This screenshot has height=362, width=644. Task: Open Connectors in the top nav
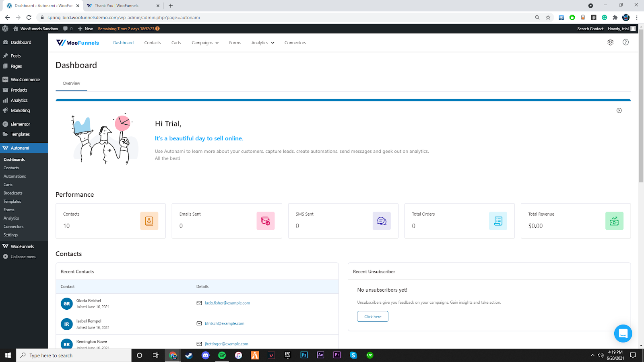point(295,43)
